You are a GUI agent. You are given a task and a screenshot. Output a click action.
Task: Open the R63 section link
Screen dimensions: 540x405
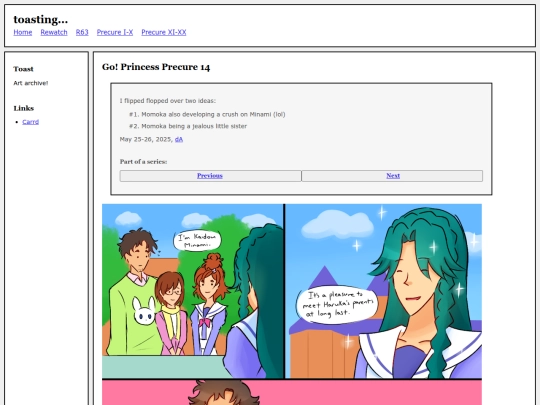click(82, 32)
